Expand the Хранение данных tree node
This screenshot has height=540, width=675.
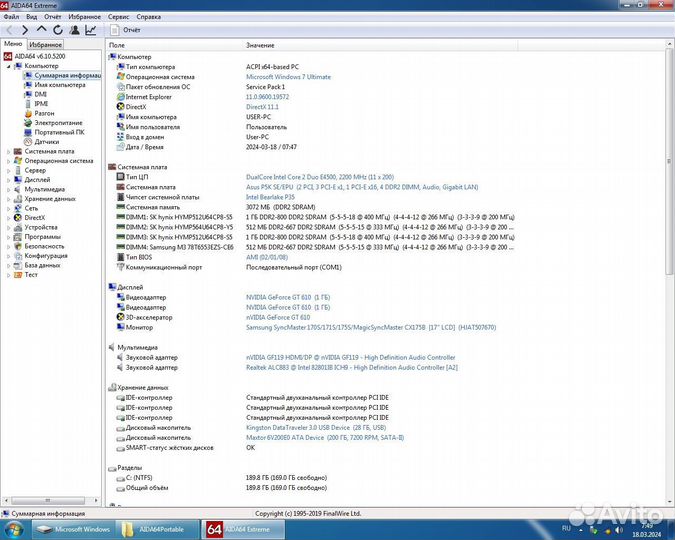coord(8,199)
